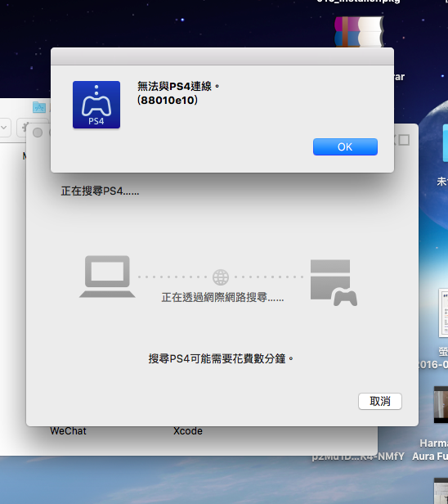This screenshot has width=448, height=504.
Task: Click the globe internet icon
Action: [x=221, y=277]
